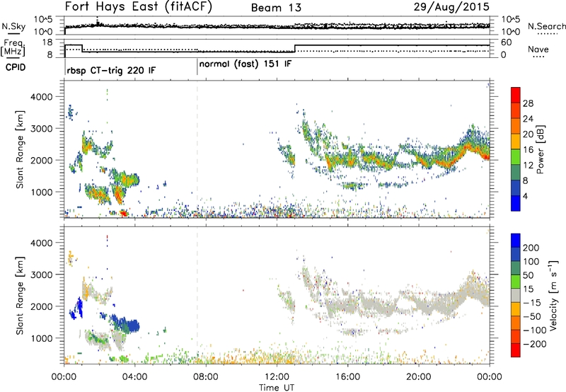This screenshot has height=392, width=566.
Task: Click the 16:00 time tick label
Action: click(347, 377)
